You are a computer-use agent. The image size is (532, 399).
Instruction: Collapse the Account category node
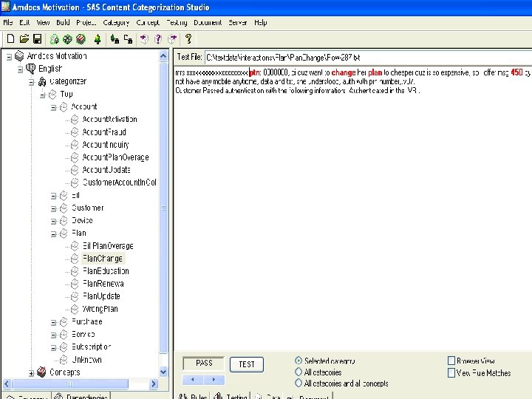pos(54,108)
